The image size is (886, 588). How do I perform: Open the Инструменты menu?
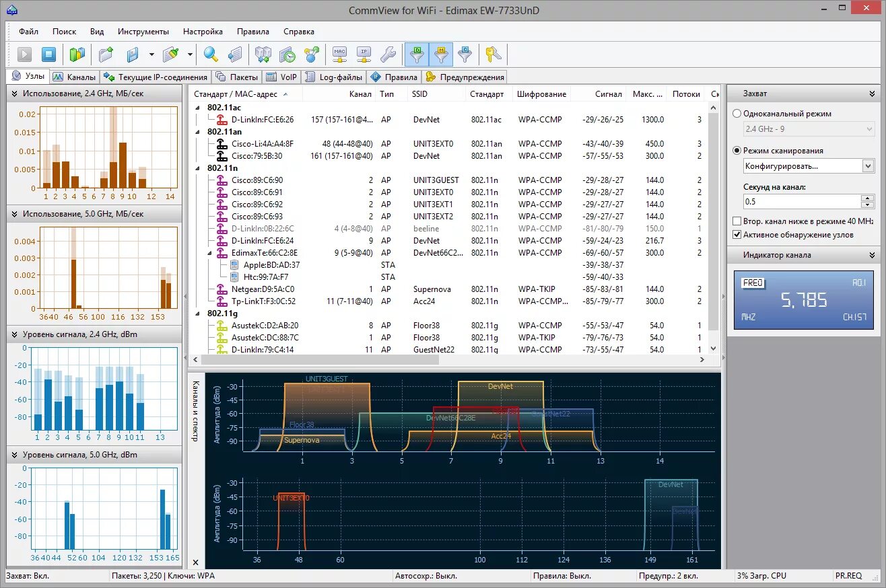click(143, 32)
